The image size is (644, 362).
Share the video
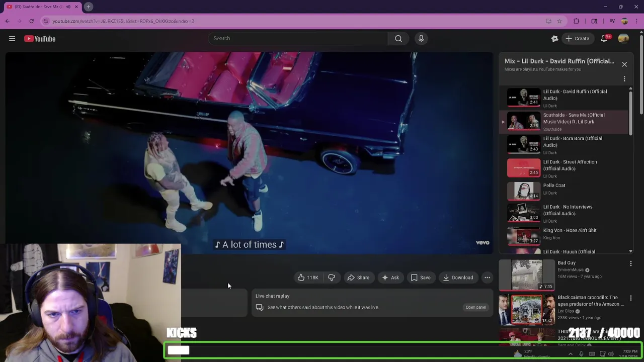click(x=358, y=278)
